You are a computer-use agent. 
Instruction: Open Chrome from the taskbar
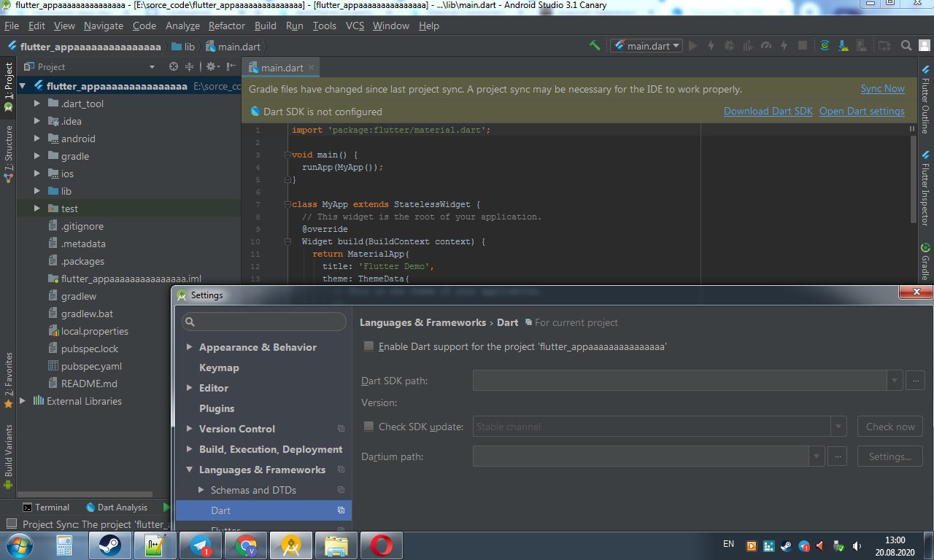tap(246, 545)
